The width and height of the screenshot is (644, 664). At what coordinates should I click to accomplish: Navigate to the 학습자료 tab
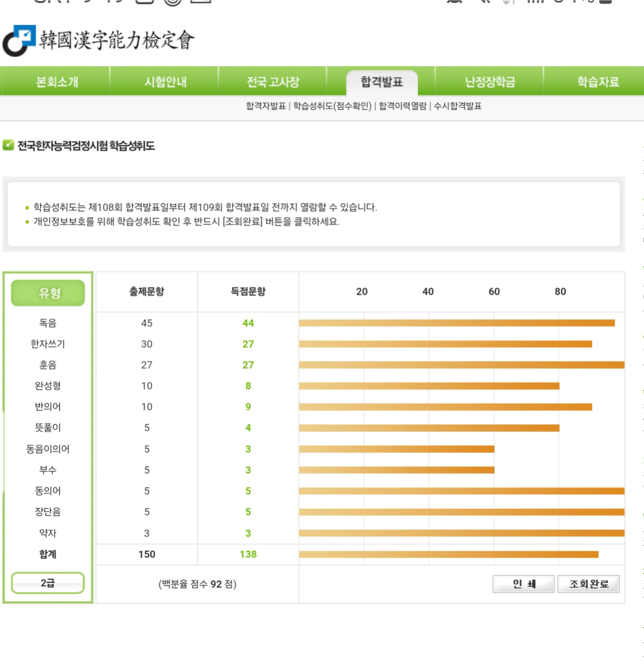click(597, 82)
